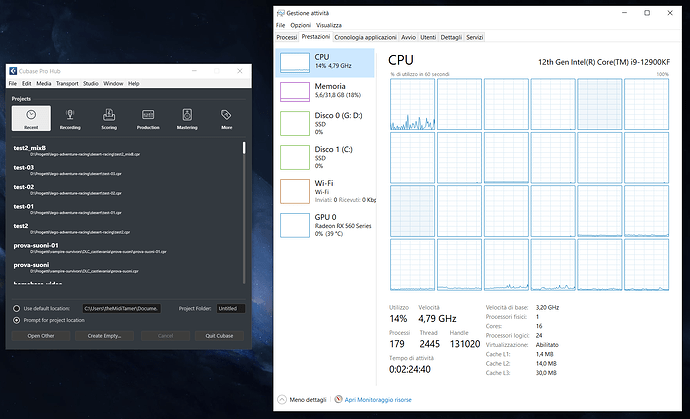
Task: Switch to the Processi tab
Action: pyautogui.click(x=286, y=37)
